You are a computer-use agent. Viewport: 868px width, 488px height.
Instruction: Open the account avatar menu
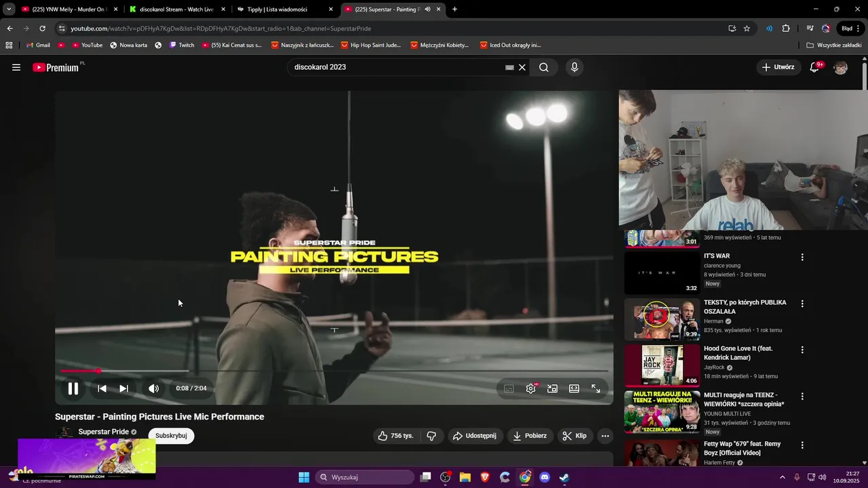[x=840, y=67]
